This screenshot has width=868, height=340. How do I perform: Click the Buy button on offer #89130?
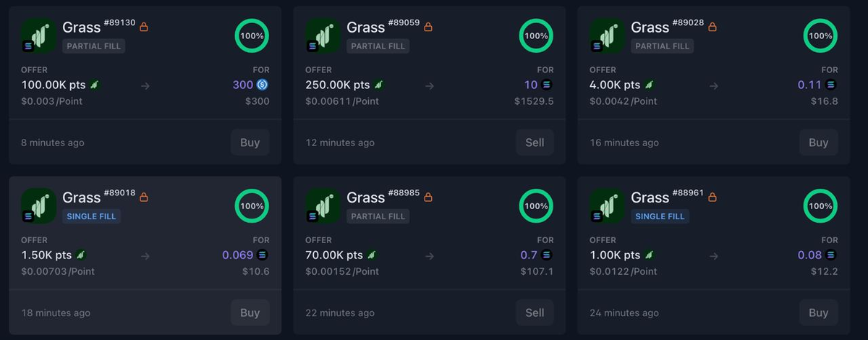pos(250,143)
